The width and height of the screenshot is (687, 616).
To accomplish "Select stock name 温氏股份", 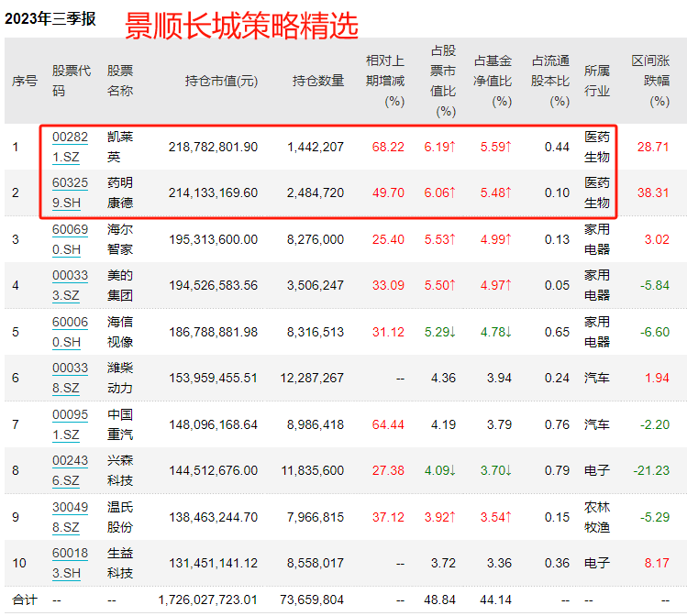I will pos(120,517).
